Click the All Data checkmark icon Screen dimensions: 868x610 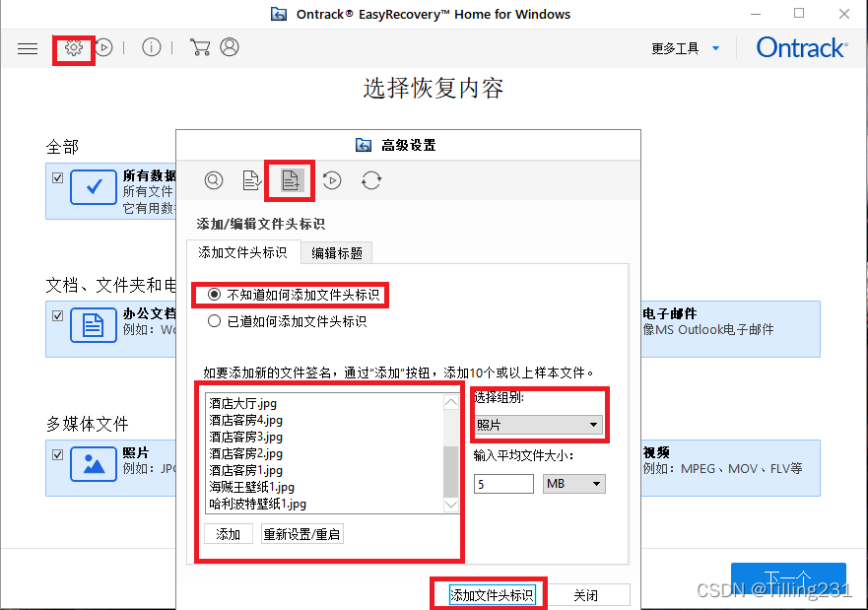coord(94,187)
